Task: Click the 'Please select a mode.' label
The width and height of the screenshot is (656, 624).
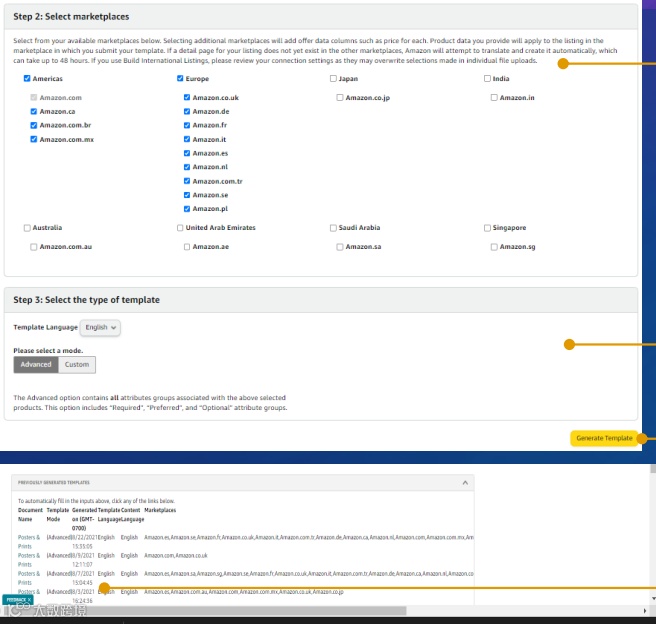Action: 48,350
